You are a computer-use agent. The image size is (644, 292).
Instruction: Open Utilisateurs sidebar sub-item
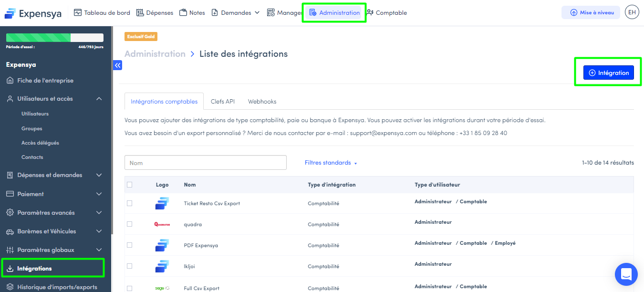click(x=35, y=114)
